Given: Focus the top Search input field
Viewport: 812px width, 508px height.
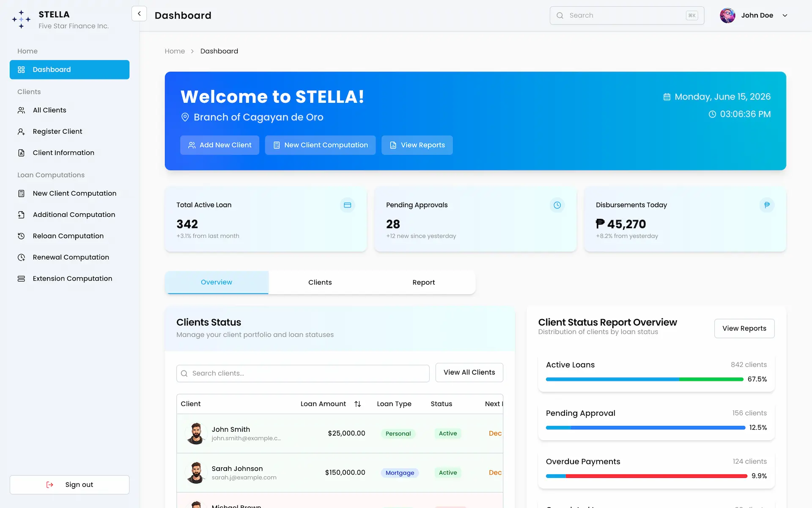Looking at the screenshot, I should [627, 15].
